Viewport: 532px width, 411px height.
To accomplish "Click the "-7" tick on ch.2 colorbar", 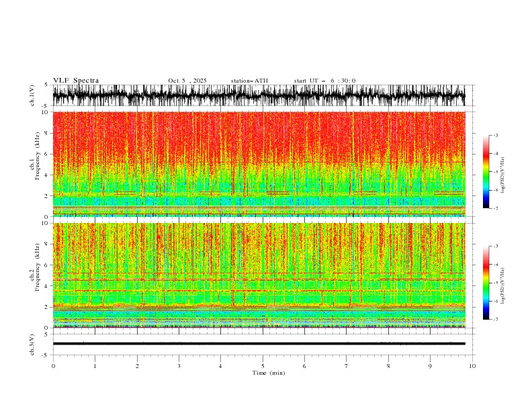I will pos(496,320).
